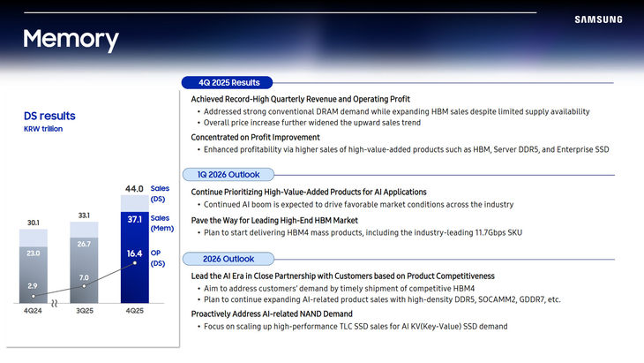Click the Sales (Mem) legend label

coord(160,223)
